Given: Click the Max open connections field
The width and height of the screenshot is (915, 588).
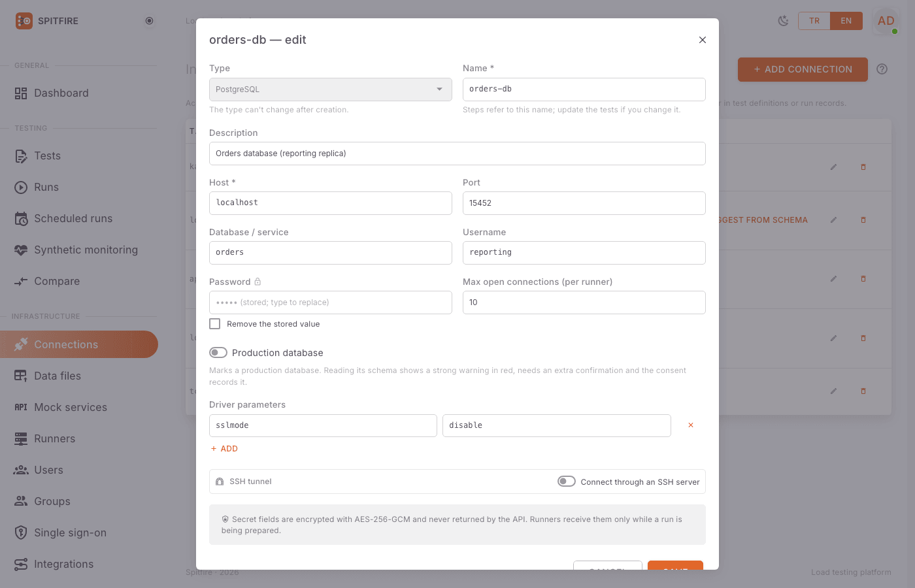Looking at the screenshot, I should tap(584, 302).
